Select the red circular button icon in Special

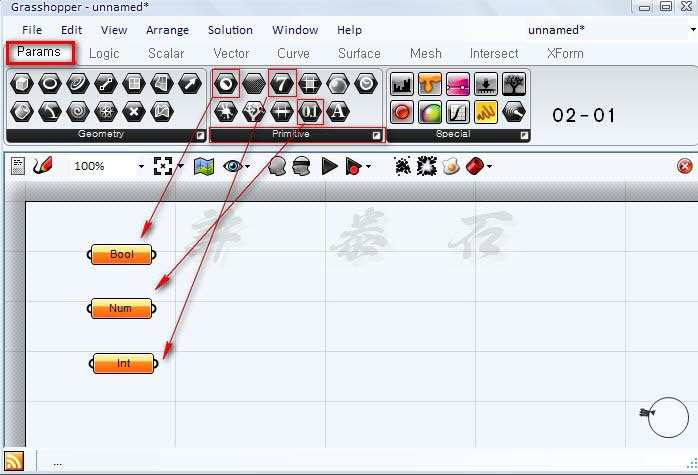(402, 112)
